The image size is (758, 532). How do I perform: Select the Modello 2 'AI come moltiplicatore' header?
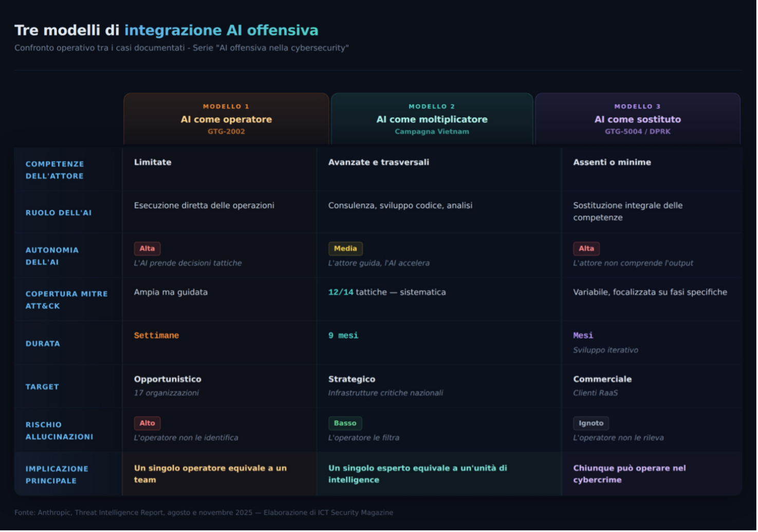click(x=432, y=119)
